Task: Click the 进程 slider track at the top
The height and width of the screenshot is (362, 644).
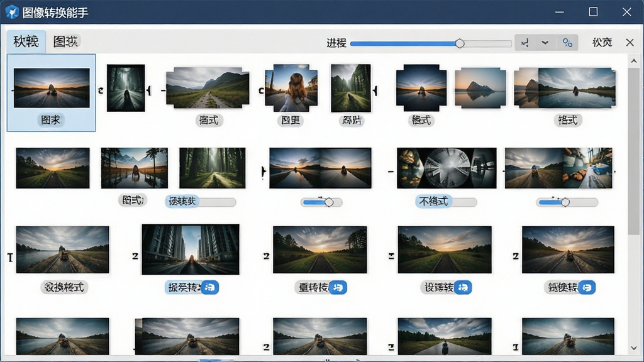Action: 430,43
